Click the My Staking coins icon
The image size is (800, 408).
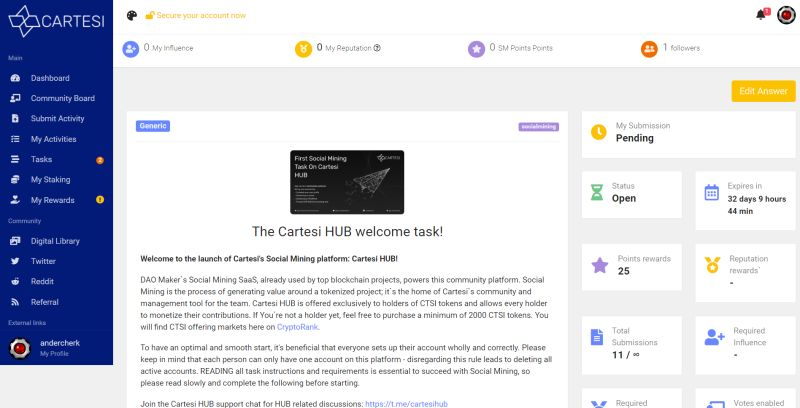pyautogui.click(x=15, y=180)
